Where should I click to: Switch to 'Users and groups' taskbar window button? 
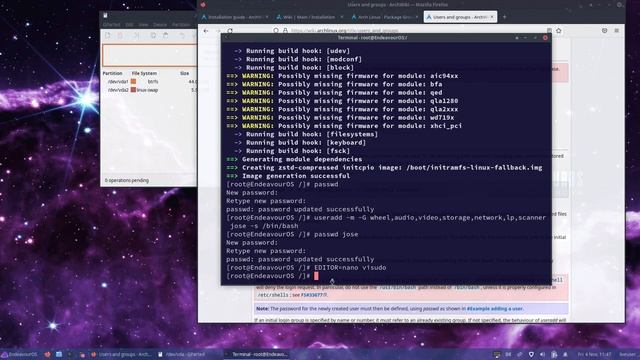point(121,354)
